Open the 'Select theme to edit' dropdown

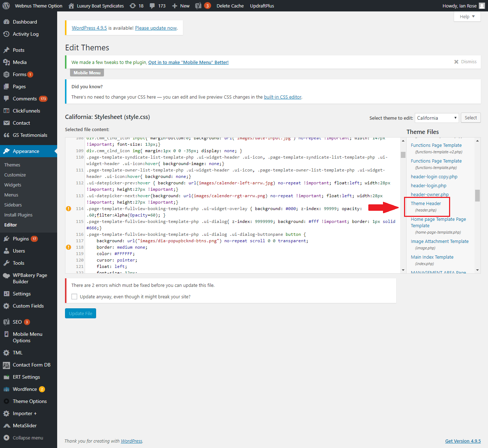(437, 118)
